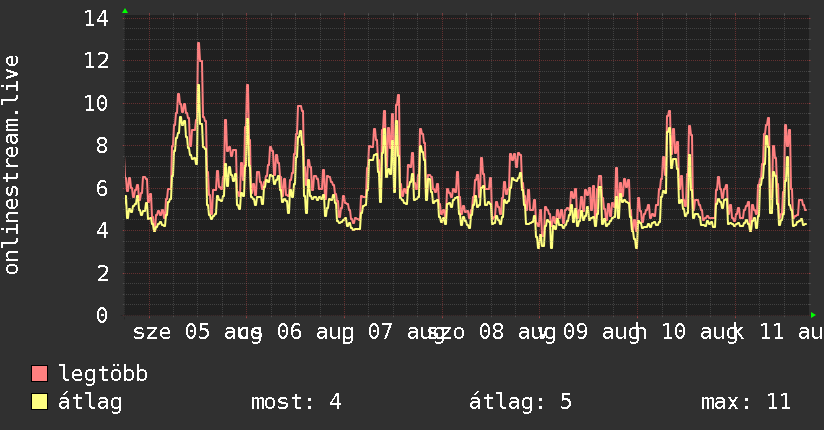Click the green arrow atop y-axis
The height and width of the screenshot is (430, 824).
(125, 11)
